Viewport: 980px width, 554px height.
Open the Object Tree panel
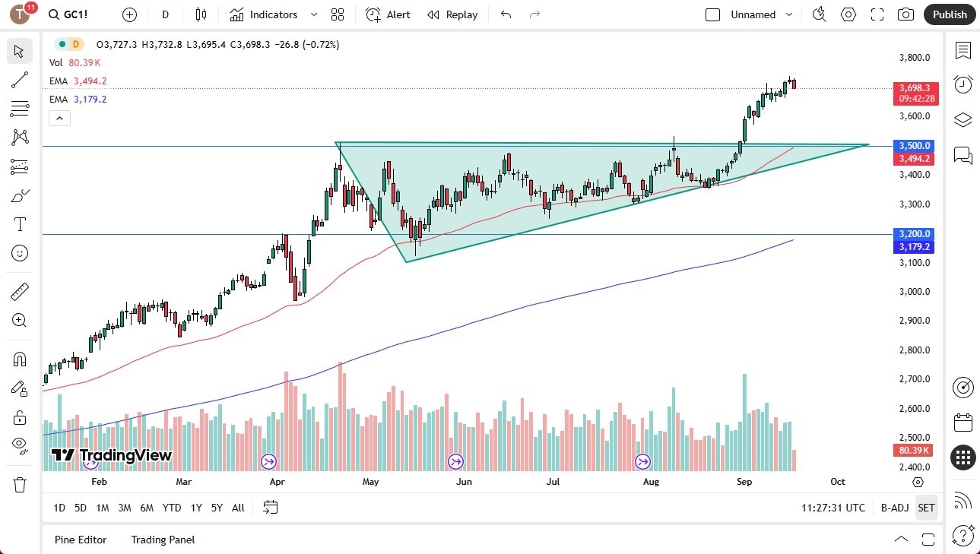click(963, 119)
